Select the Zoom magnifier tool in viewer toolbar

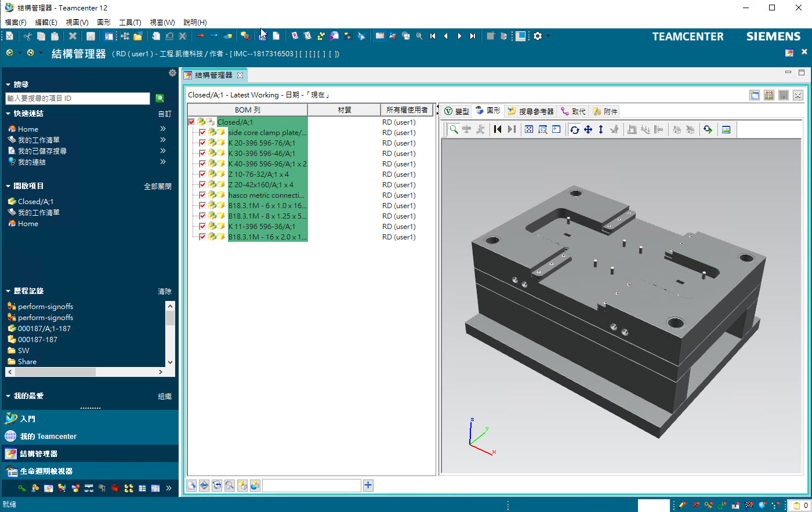454,129
